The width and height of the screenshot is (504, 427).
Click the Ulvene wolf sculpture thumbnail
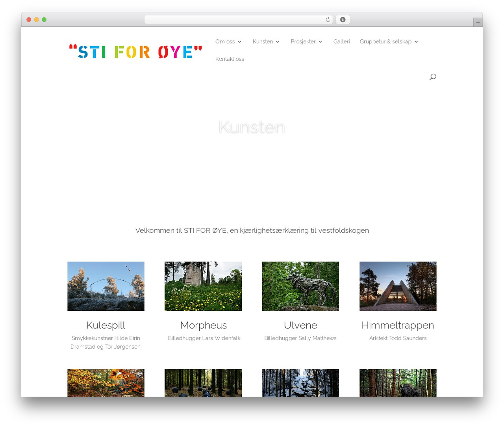(300, 286)
